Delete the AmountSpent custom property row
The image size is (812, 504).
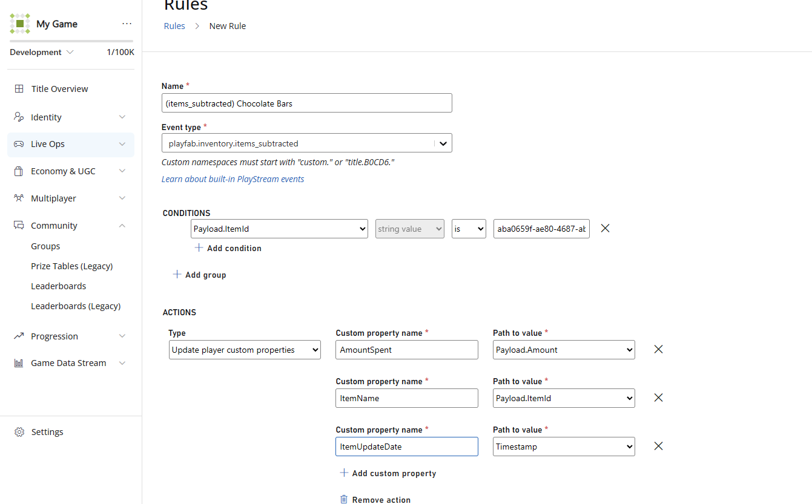click(658, 349)
